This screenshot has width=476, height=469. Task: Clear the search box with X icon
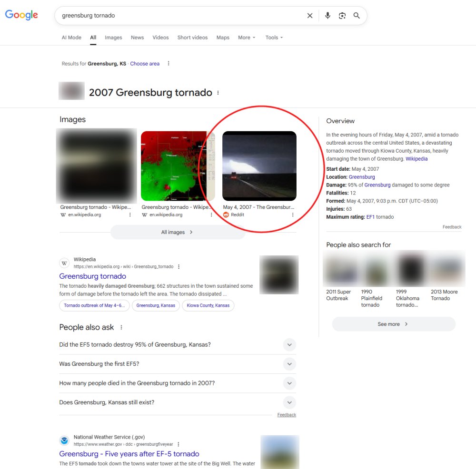(310, 16)
